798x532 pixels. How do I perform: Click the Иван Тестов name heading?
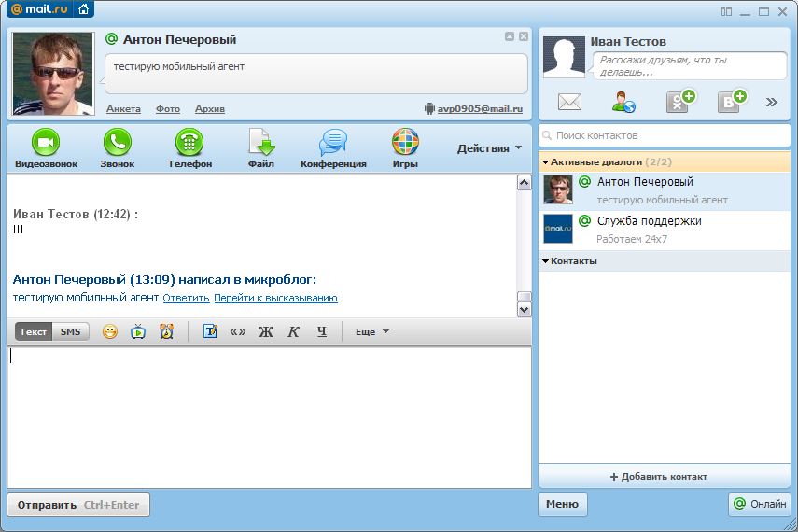click(628, 42)
